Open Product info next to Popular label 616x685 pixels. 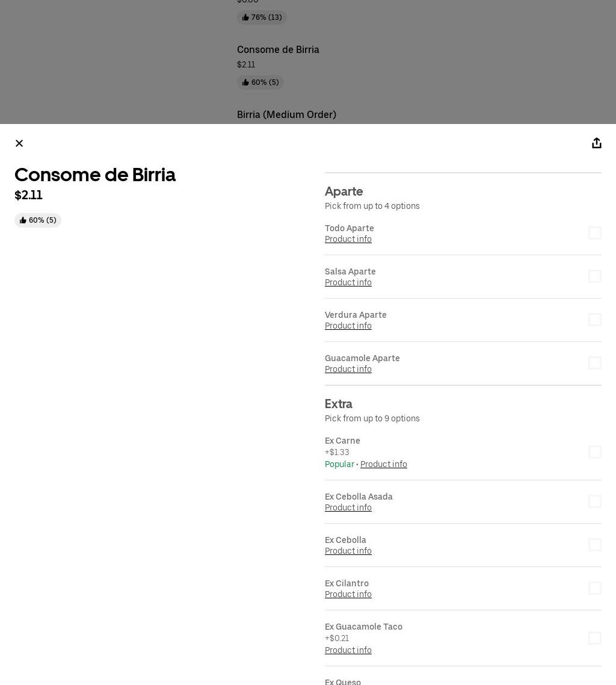[x=384, y=465]
